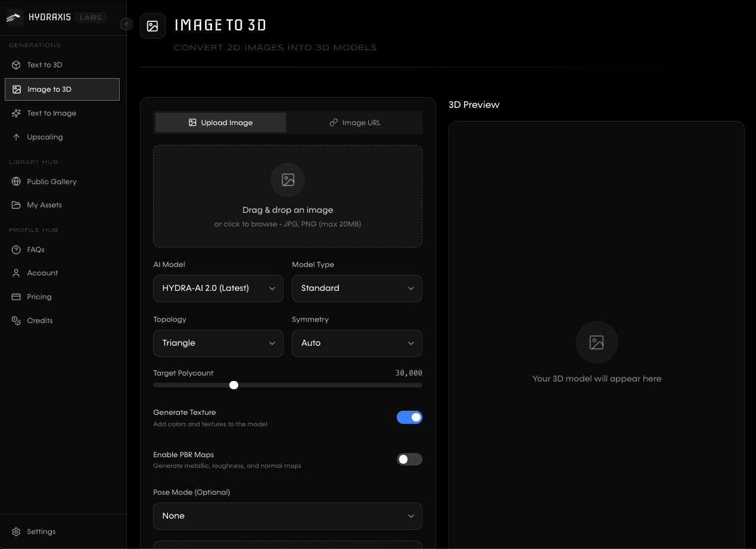This screenshot has height=549, width=756.
Task: Open Public Gallery via globe icon
Action: tap(17, 182)
